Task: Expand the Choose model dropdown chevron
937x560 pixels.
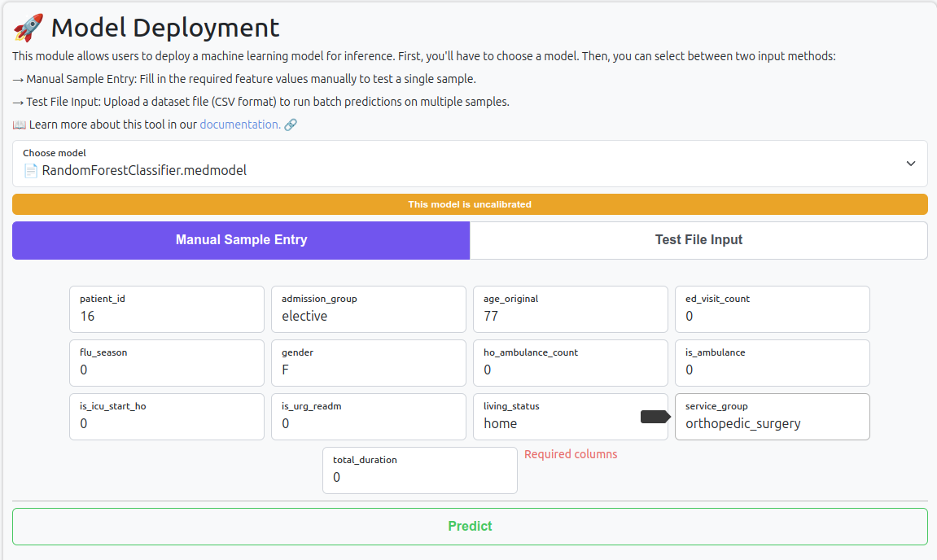Action: coord(910,164)
